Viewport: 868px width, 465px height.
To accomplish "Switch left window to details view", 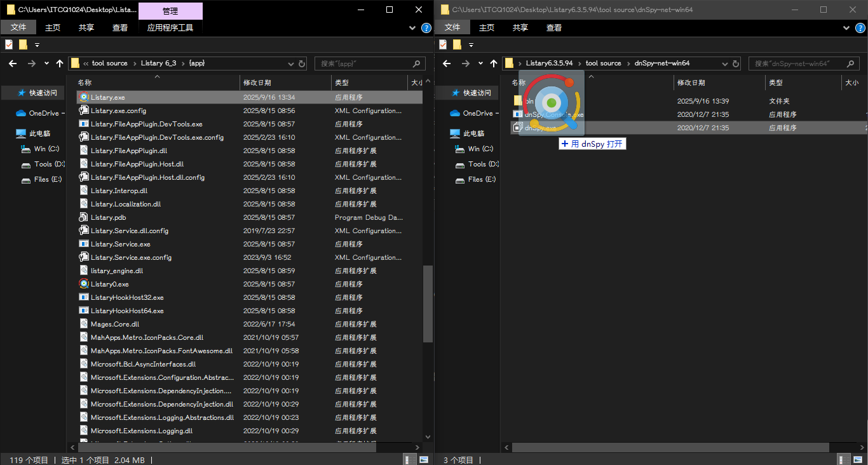I will point(410,459).
